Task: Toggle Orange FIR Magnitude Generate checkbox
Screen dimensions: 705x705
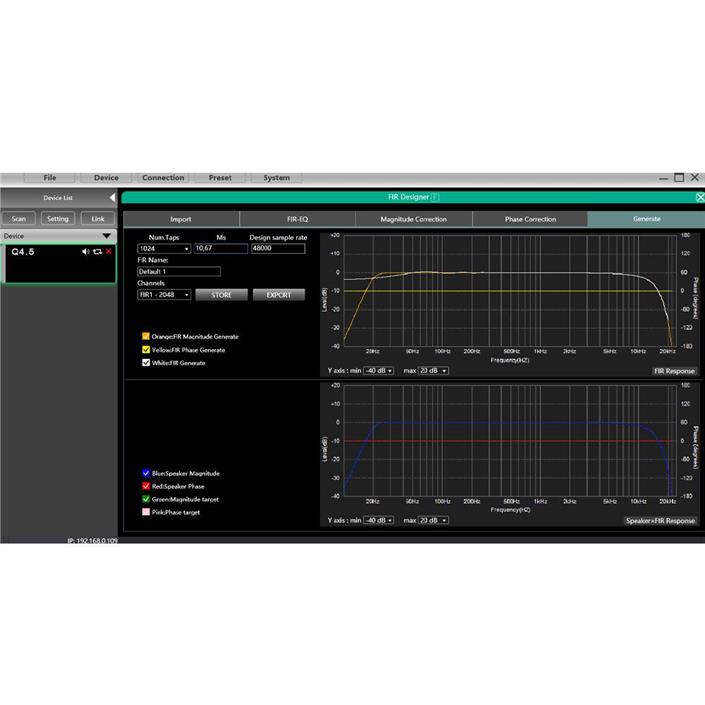Action: click(x=146, y=337)
